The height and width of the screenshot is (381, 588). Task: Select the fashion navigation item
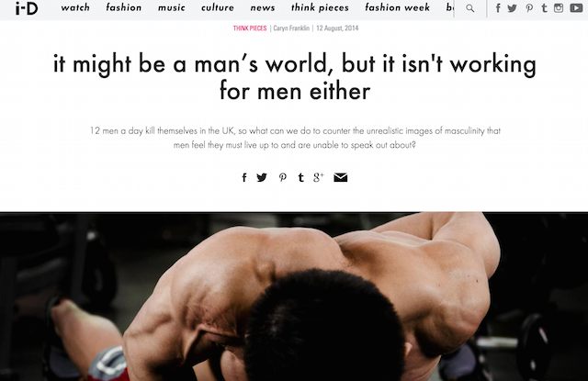pos(124,7)
